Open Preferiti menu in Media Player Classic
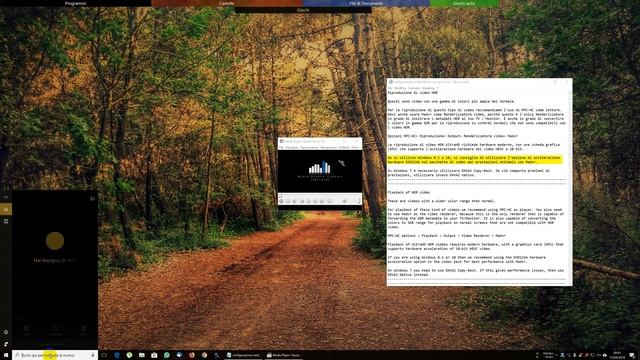 [344, 147]
